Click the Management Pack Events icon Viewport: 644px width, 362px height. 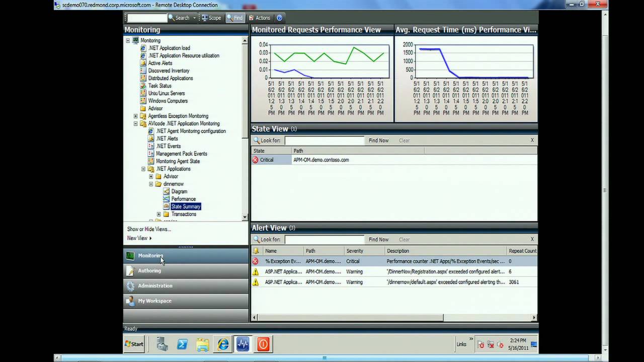pos(151,153)
